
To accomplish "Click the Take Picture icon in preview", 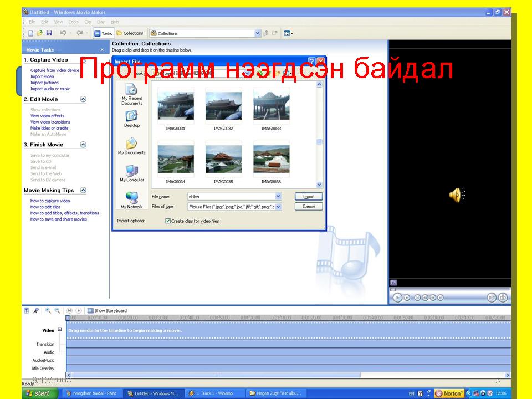I will tap(503, 298).
